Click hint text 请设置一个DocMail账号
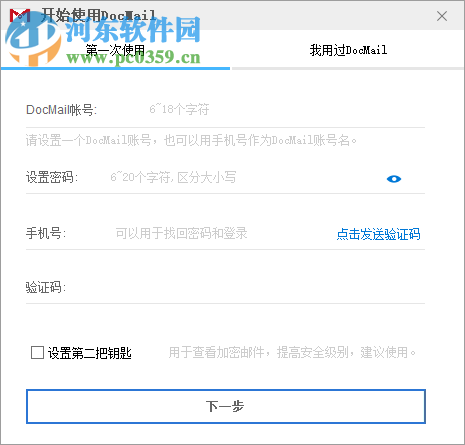Screen dimensions: 465x445 pyautogui.click(x=191, y=140)
